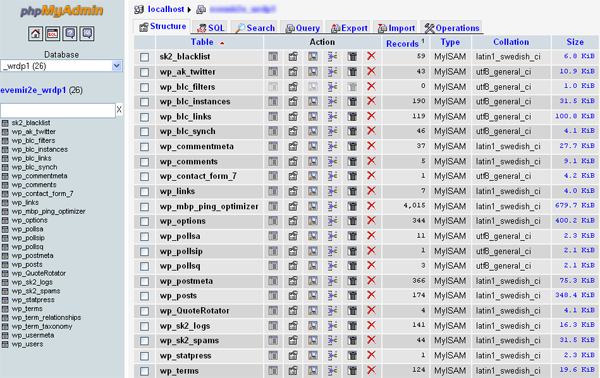The image size is (600, 378).
Task: Open the wp_mbp_ping_optimizer table name link
Action: [209, 207]
